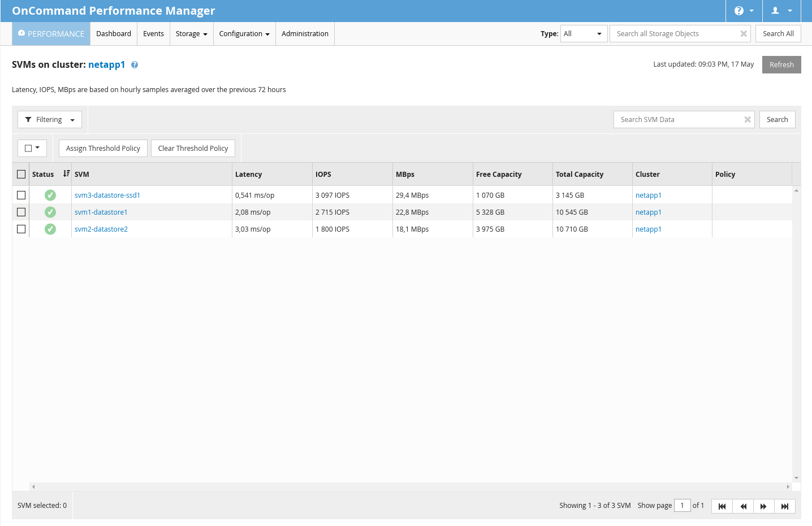The height and width of the screenshot is (526, 812).
Task: Click Clear Threshold Policy button
Action: point(193,149)
